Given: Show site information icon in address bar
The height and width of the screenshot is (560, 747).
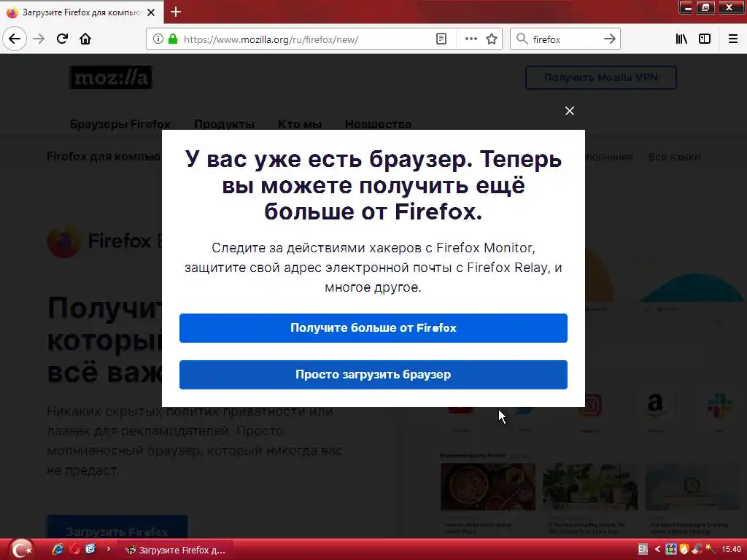Looking at the screenshot, I should pos(158,39).
